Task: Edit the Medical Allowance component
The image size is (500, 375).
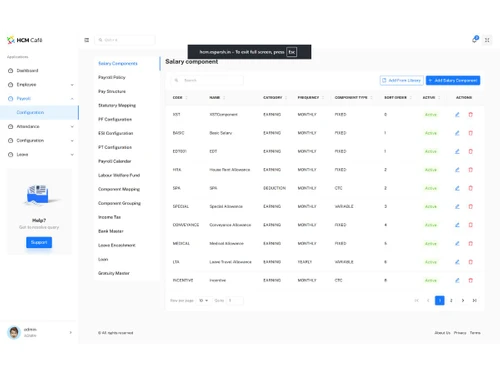Action: coord(457,243)
